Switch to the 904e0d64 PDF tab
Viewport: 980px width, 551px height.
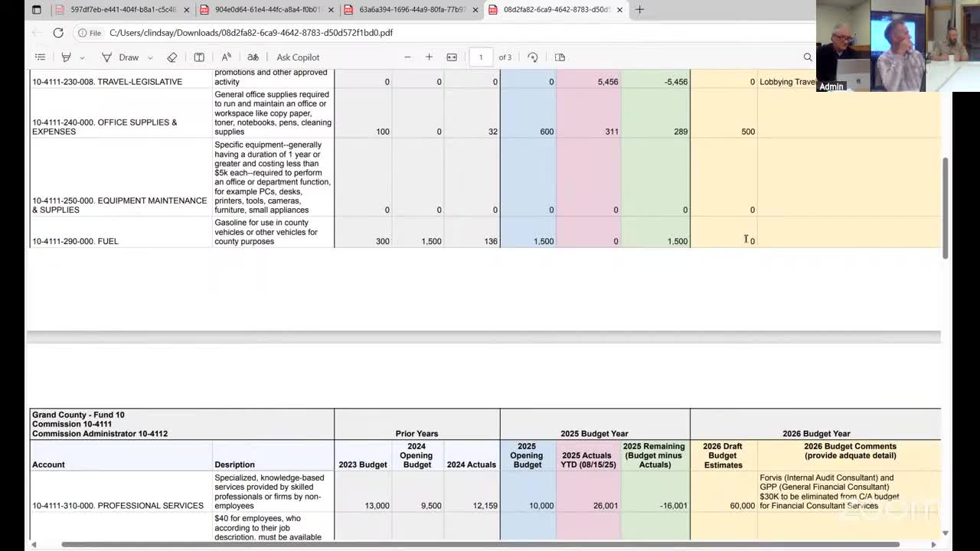266,10
